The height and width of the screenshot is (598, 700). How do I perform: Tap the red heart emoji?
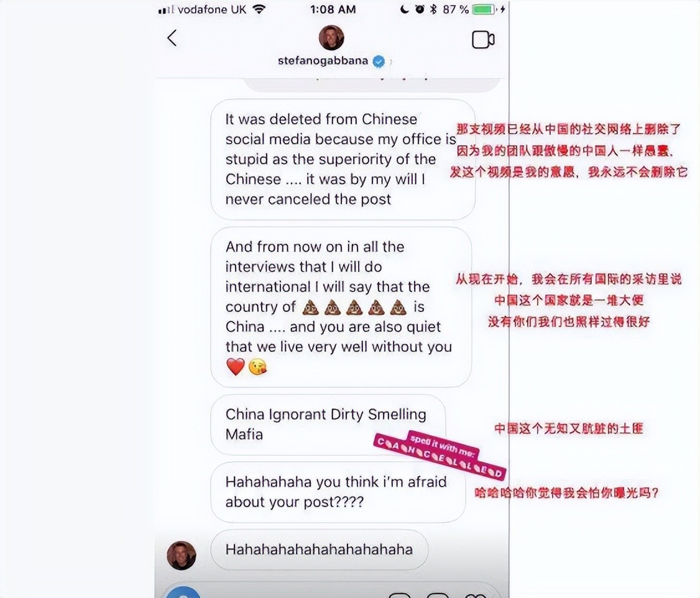(235, 367)
